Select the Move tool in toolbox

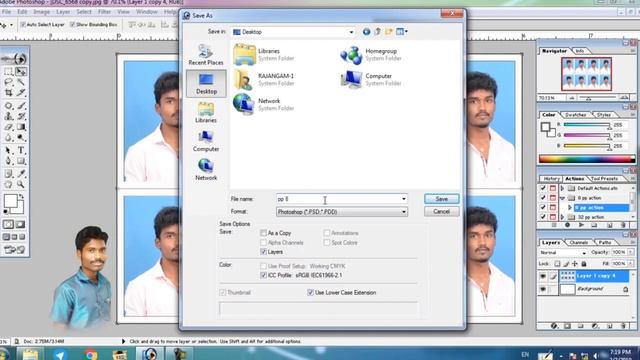[x=21, y=72]
